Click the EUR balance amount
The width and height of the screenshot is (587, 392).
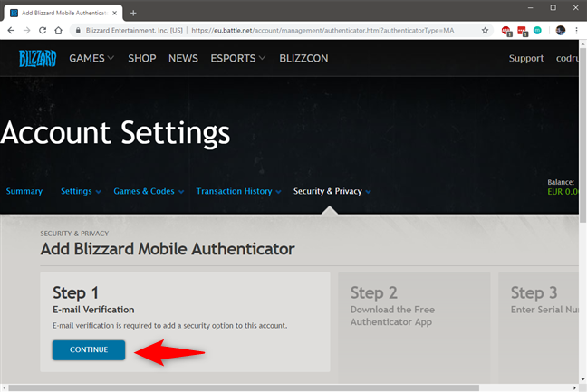(563, 192)
